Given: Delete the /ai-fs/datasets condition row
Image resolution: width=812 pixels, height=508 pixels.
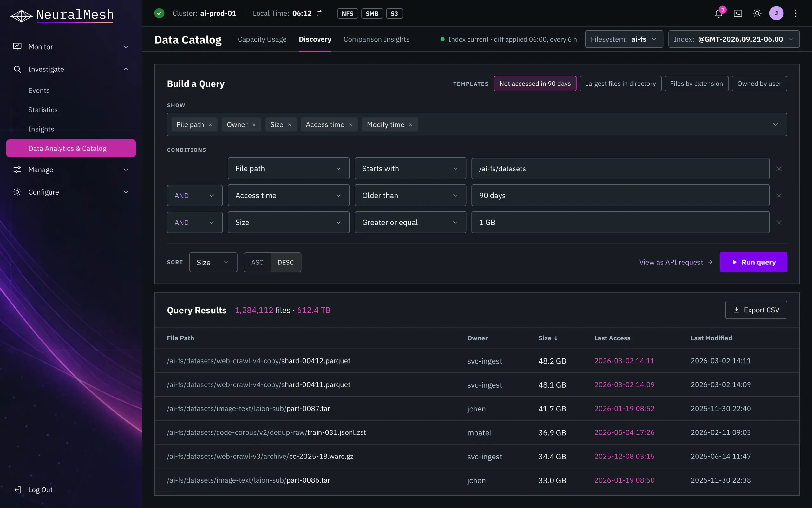Looking at the screenshot, I should pos(779,169).
